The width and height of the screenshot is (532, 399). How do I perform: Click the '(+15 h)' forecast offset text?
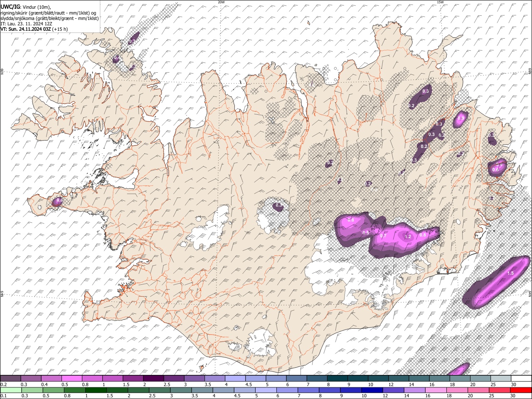coord(60,29)
